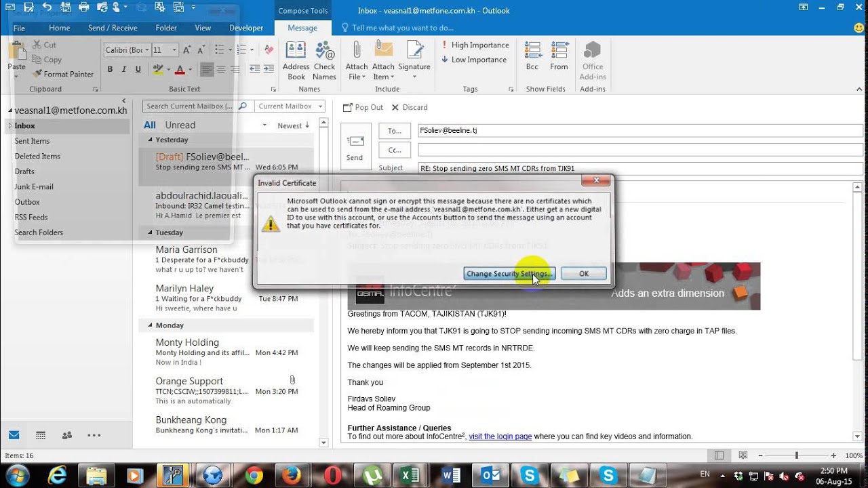Click the Send button
Screen dimensions: 868x488
(x=355, y=146)
